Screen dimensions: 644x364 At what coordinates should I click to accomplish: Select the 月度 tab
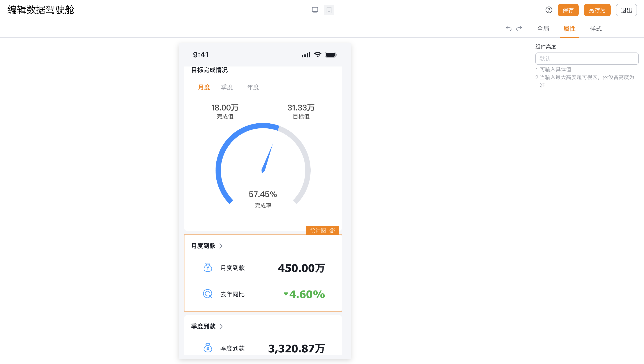[204, 87]
